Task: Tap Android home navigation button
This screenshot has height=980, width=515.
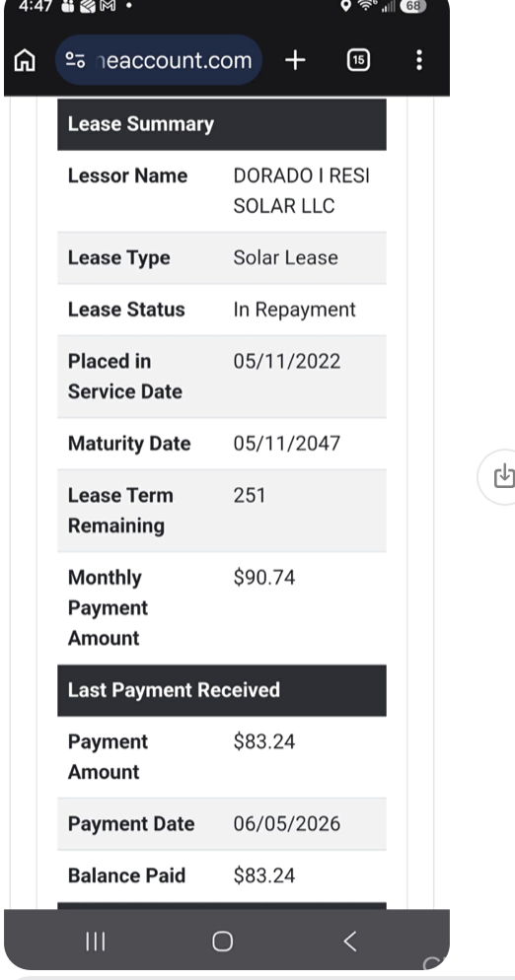Action: pos(222,942)
